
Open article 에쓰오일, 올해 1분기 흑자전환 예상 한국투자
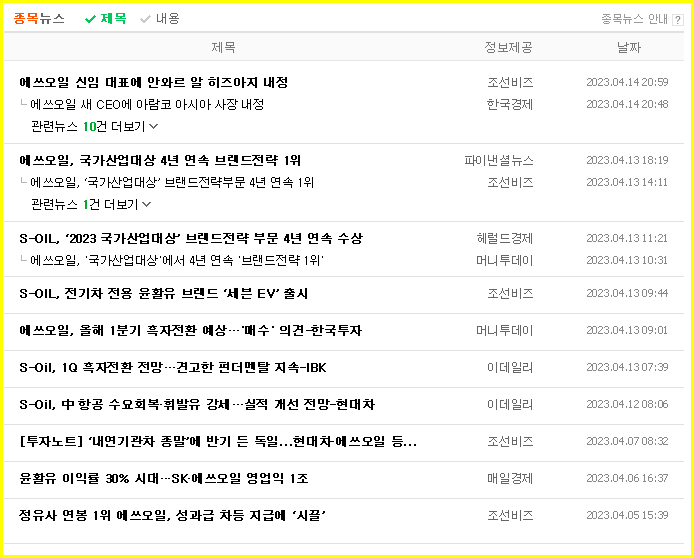click(x=190, y=331)
